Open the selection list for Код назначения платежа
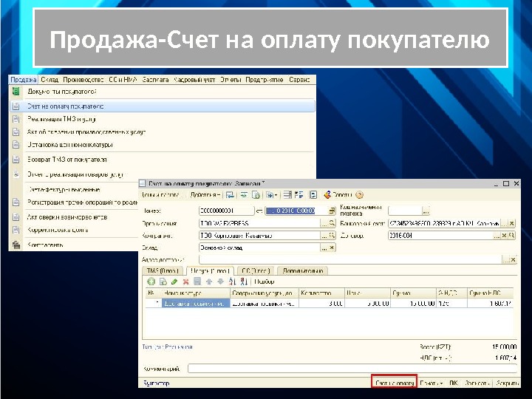Viewport: 532px width, 399px height. coord(426,211)
